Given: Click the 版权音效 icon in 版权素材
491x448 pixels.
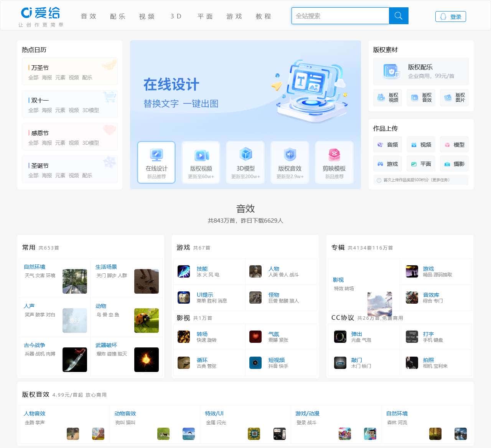Looking at the screenshot, I should pos(414,98).
